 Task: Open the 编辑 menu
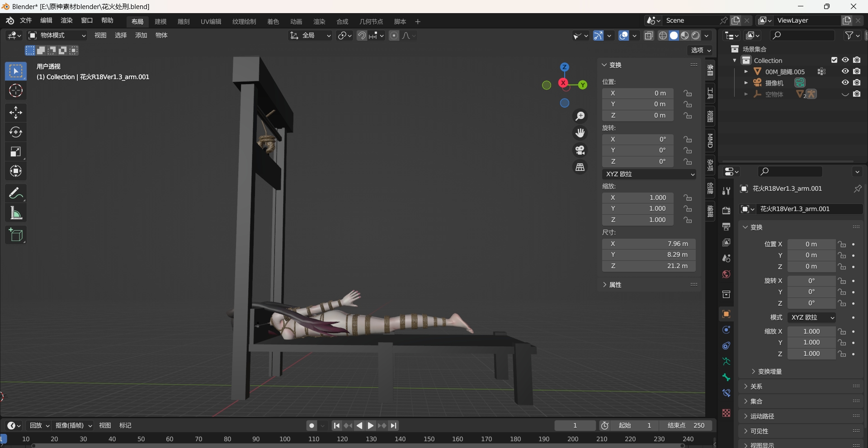(x=46, y=21)
